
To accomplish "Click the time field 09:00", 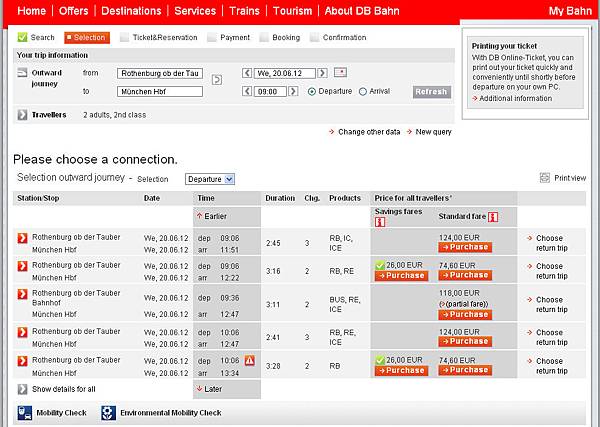I will coord(270,91).
